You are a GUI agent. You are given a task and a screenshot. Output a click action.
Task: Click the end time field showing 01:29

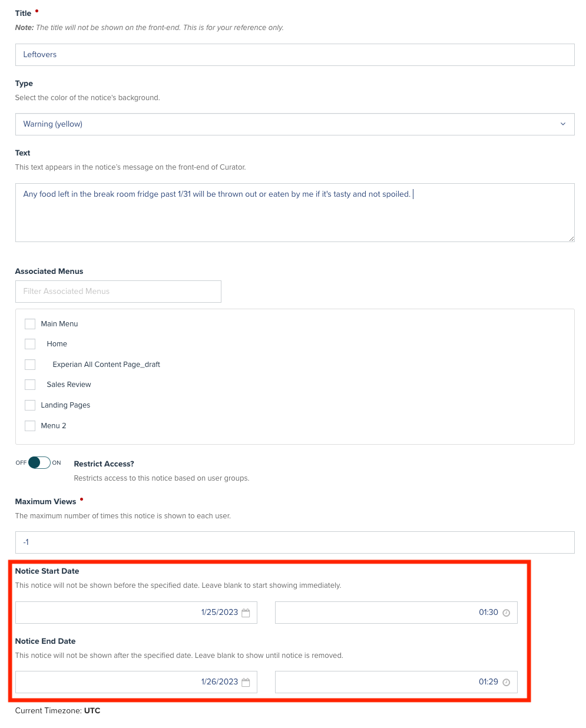(x=396, y=682)
